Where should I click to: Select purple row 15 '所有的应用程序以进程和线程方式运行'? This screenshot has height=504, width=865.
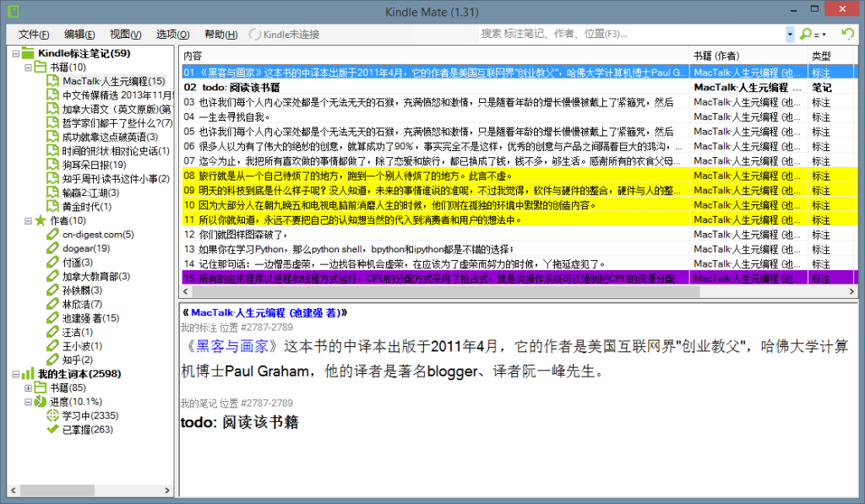(x=520, y=279)
